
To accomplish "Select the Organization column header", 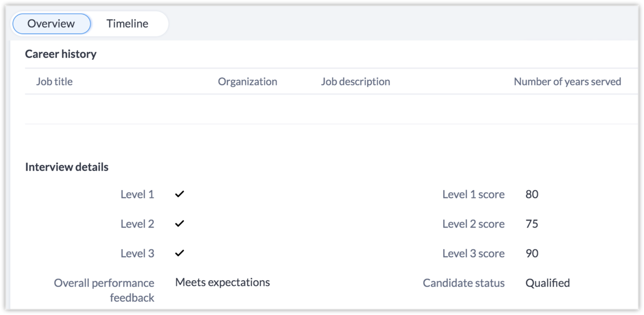I will (x=247, y=82).
